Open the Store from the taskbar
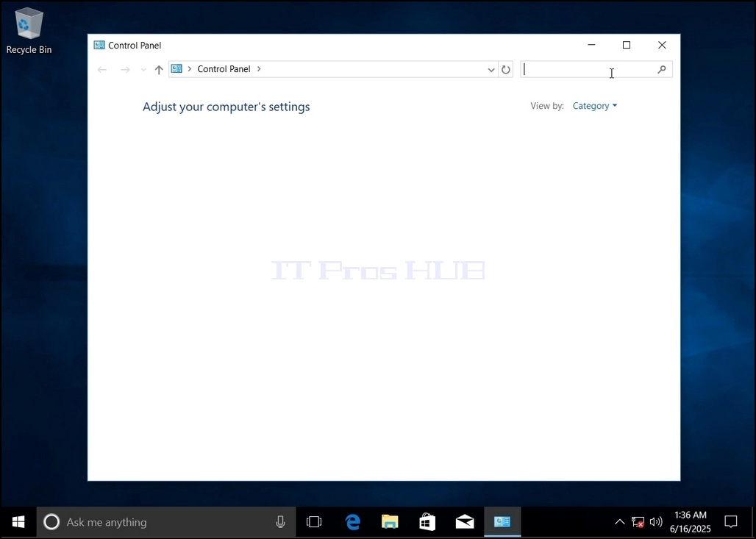This screenshot has height=539, width=756. tap(427, 521)
